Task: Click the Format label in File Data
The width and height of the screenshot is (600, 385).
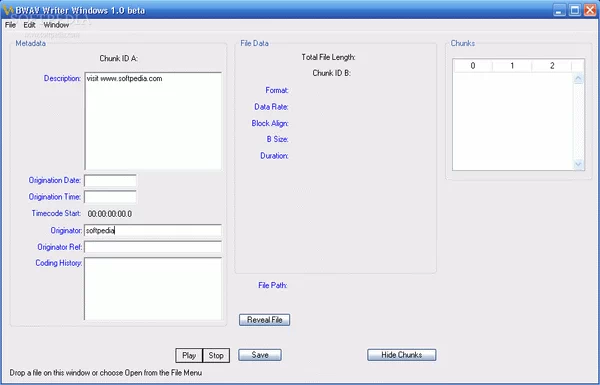Action: tap(277, 90)
